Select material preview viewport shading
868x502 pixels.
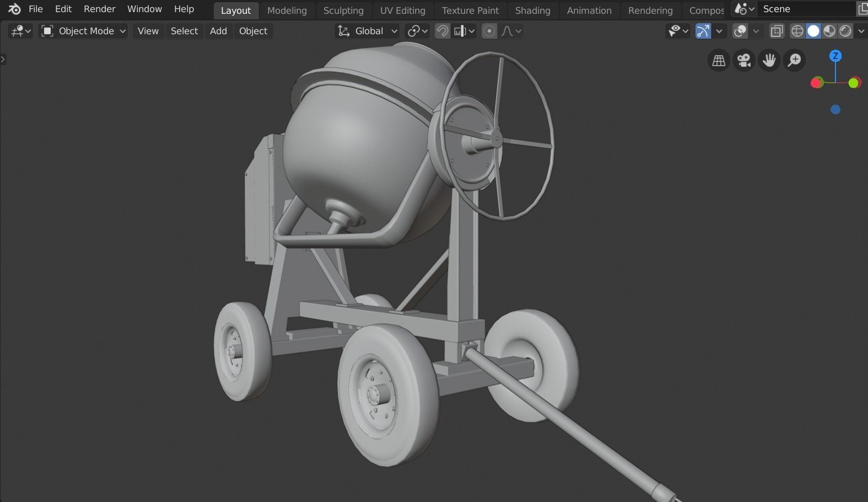(829, 31)
